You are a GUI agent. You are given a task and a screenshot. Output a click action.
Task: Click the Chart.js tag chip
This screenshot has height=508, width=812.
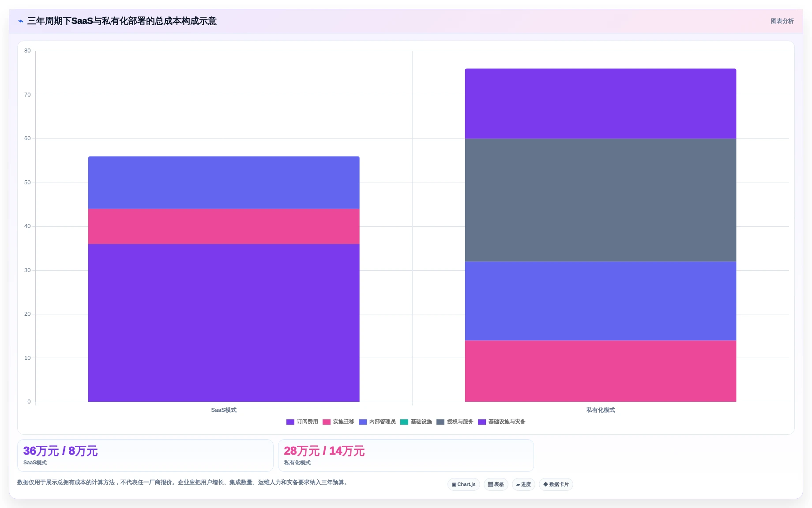click(464, 484)
